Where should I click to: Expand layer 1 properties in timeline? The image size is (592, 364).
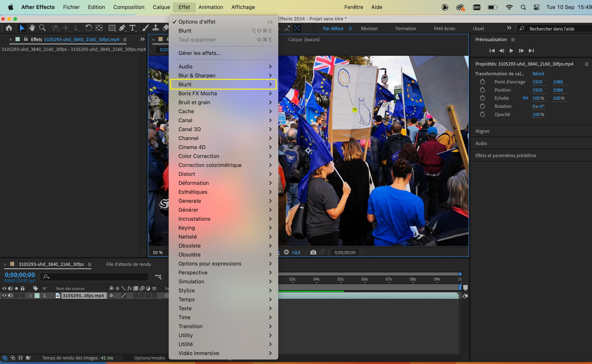31,296
